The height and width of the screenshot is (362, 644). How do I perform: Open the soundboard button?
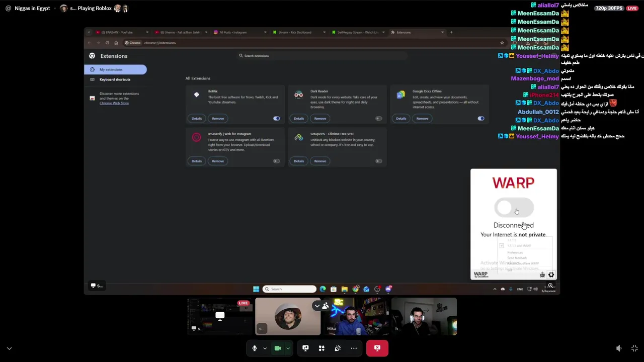tap(338, 348)
